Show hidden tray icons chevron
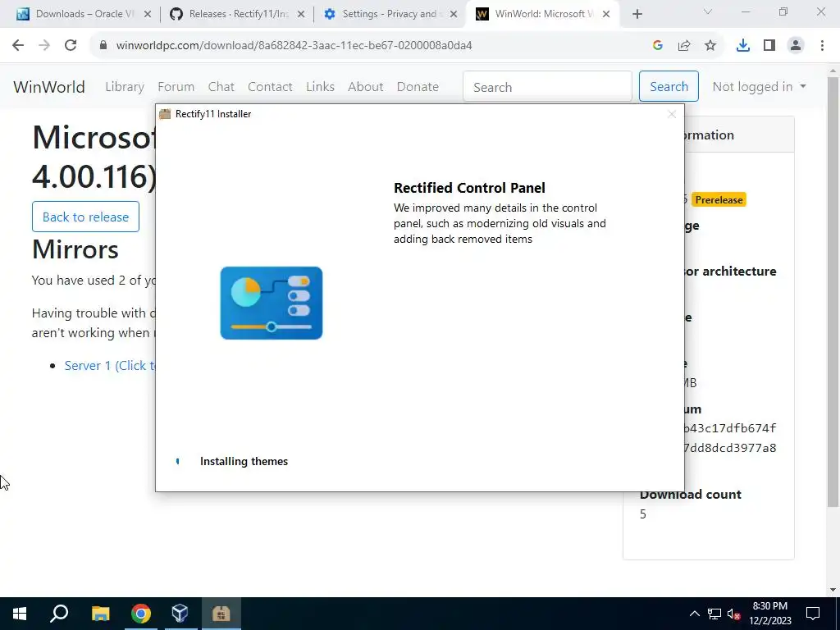This screenshot has width=840, height=630. (x=694, y=614)
